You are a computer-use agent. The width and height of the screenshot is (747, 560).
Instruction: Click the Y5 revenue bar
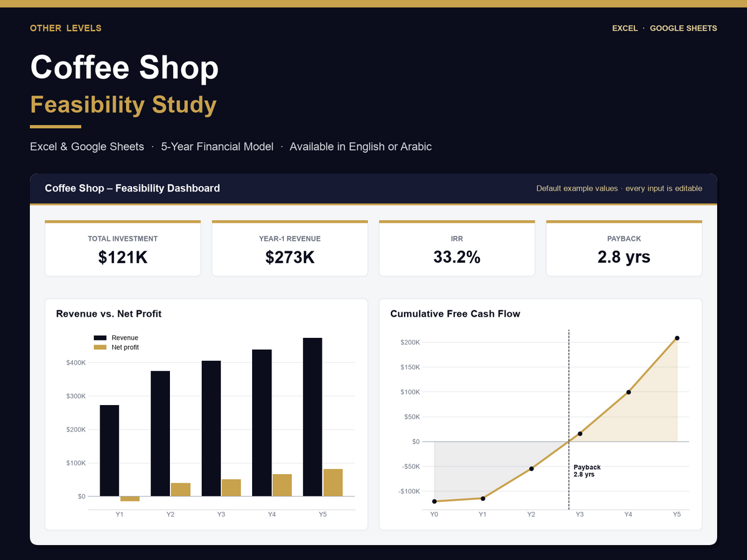[312, 417]
